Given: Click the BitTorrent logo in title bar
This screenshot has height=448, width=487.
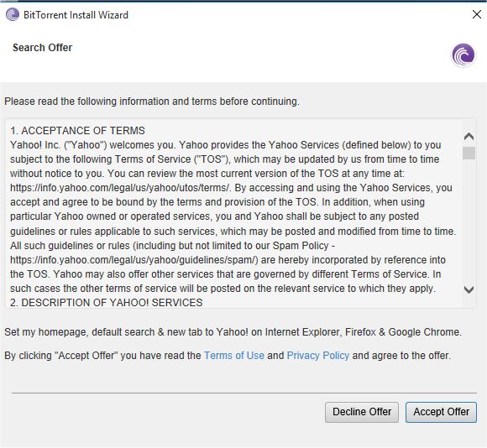Looking at the screenshot, I should 13,14.
